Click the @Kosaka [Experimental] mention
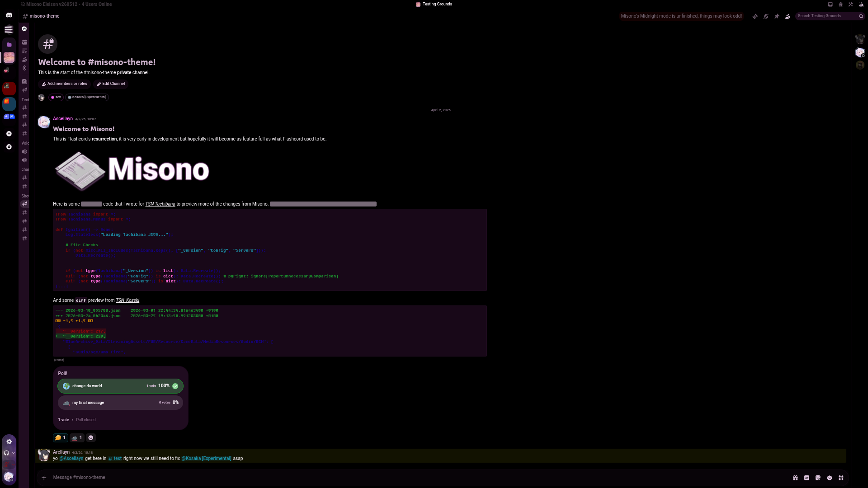The width and height of the screenshot is (868, 488). pos(206,459)
